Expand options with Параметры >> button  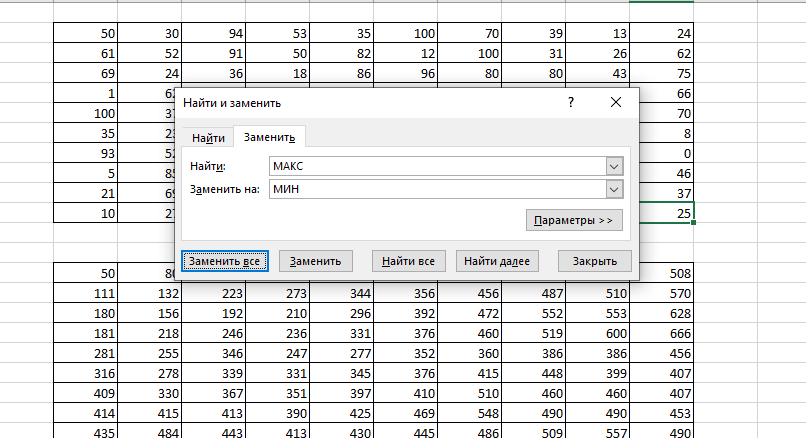point(574,219)
